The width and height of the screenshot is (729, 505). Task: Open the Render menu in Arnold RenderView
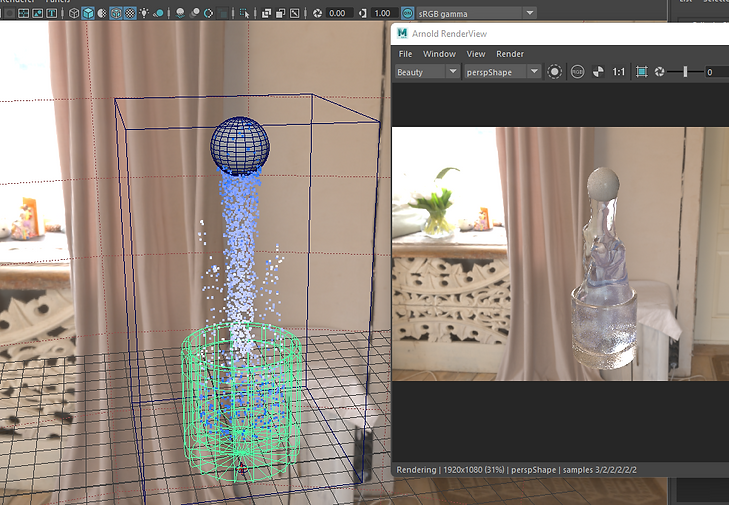coord(510,54)
